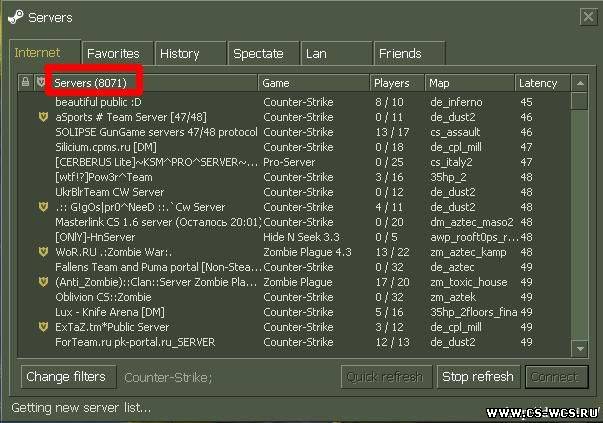The image size is (603, 423).
Task: Click the '12 / 13' players cell
Action: (x=392, y=342)
